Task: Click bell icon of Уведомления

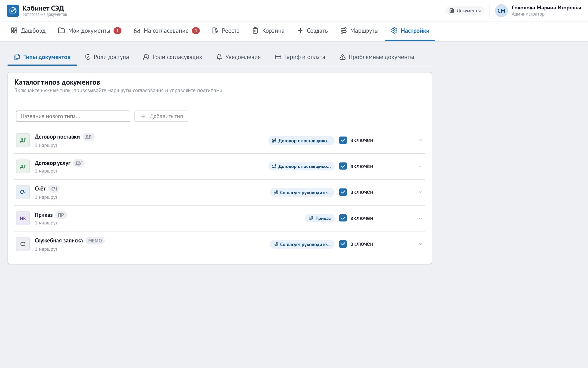Action: (219, 57)
